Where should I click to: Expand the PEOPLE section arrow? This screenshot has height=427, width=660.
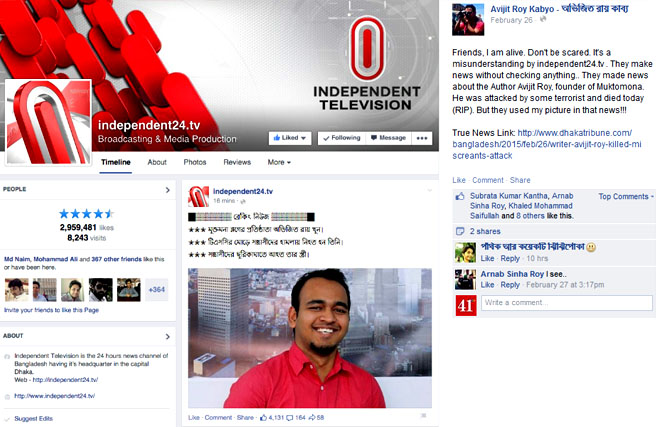(x=168, y=190)
